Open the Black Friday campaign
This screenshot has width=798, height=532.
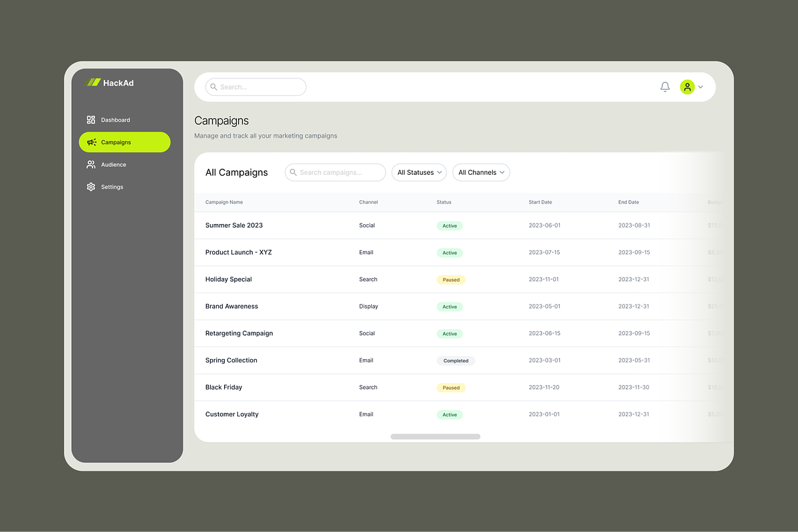(223, 387)
